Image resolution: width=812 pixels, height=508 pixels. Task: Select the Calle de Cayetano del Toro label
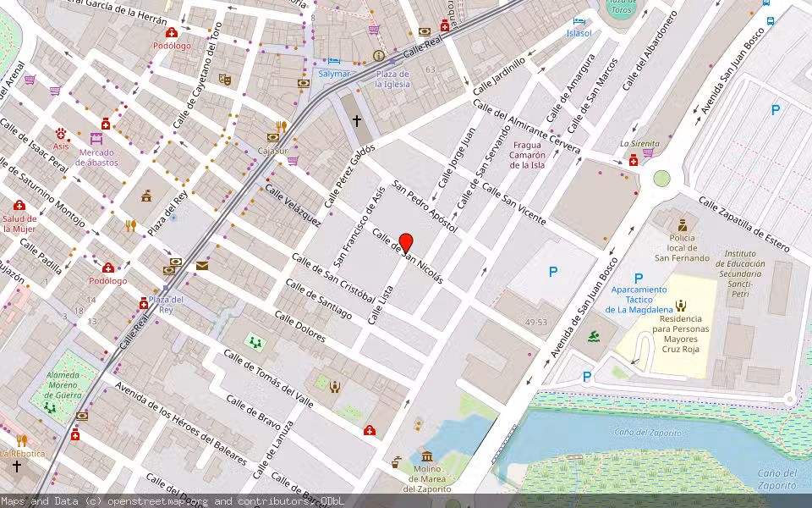198,75
